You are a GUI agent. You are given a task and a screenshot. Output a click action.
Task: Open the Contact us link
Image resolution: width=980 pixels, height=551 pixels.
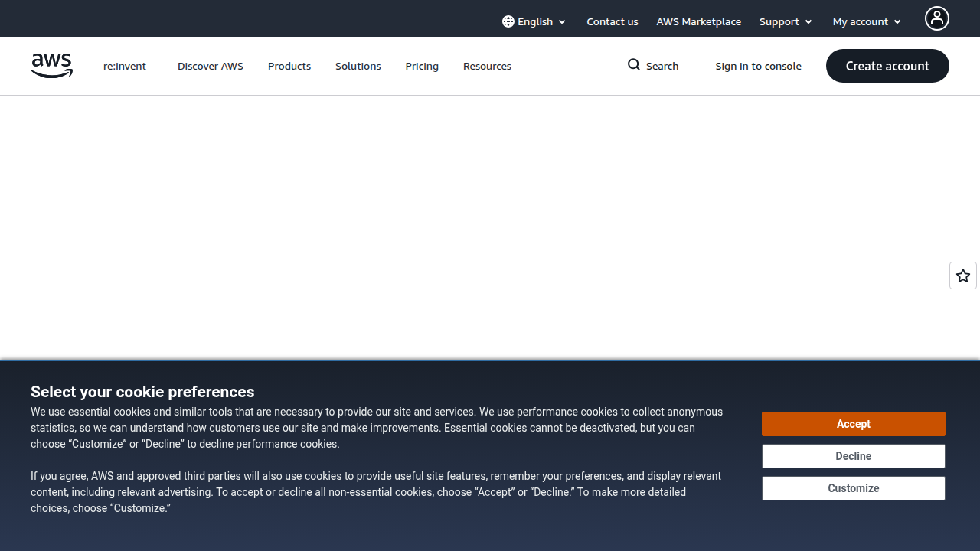612,21
